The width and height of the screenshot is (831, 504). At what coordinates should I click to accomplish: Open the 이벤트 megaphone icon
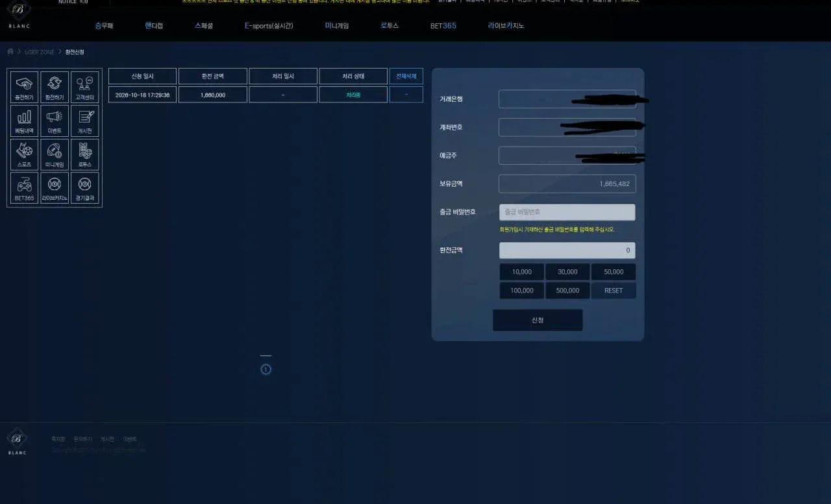tap(55, 121)
